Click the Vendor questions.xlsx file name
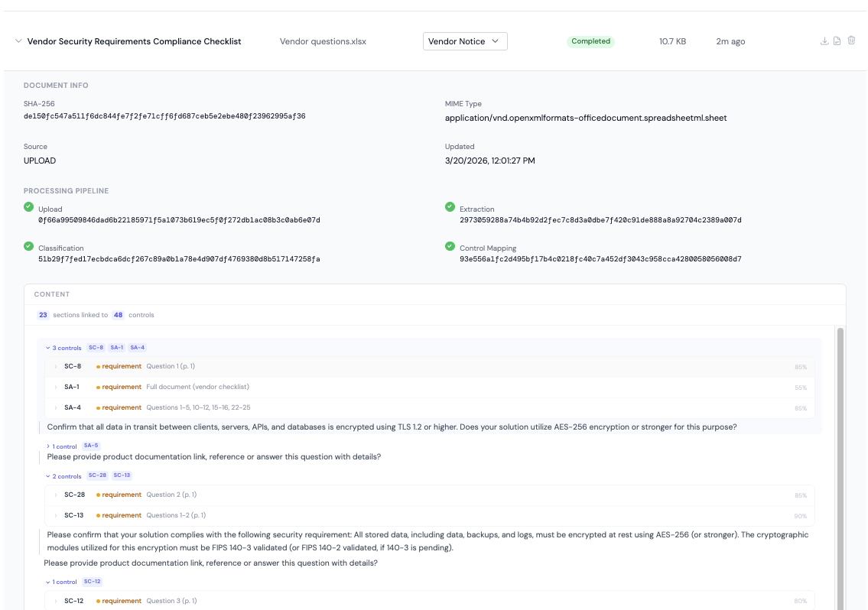Screen dimensions: 868x610 [323, 41]
